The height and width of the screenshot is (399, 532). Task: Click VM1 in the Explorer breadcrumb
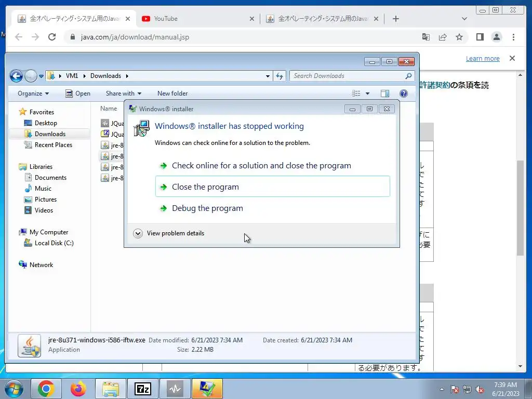click(x=72, y=76)
